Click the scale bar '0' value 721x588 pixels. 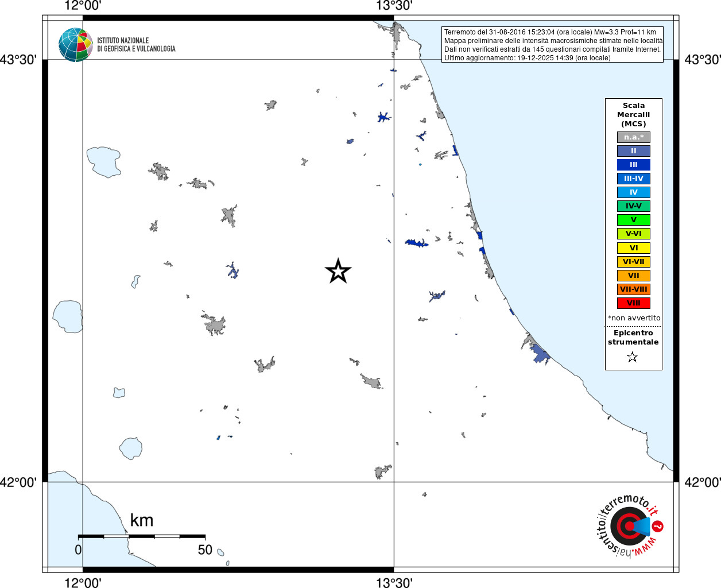(78, 550)
